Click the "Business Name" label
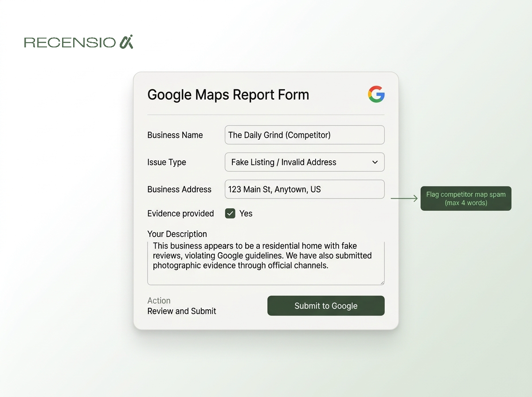The height and width of the screenshot is (397, 532). 175,135
